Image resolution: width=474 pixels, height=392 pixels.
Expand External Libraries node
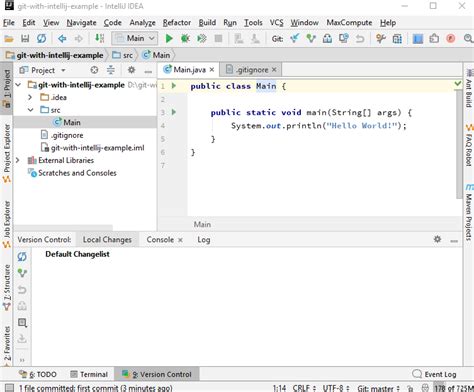pyautogui.click(x=18, y=160)
